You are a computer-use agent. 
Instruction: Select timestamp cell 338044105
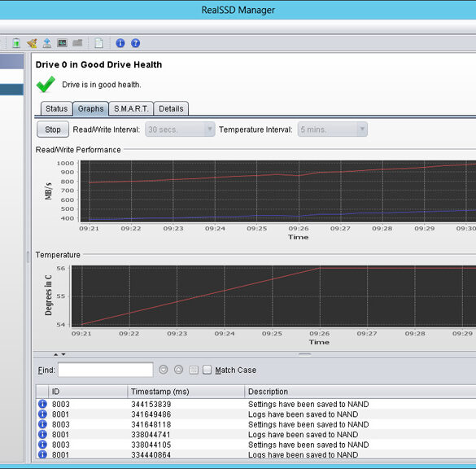151,445
